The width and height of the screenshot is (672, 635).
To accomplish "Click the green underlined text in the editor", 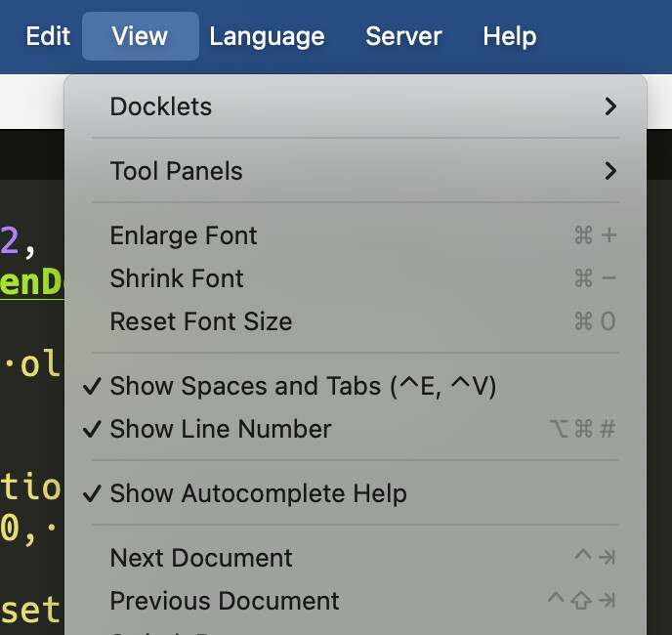I will (31, 282).
